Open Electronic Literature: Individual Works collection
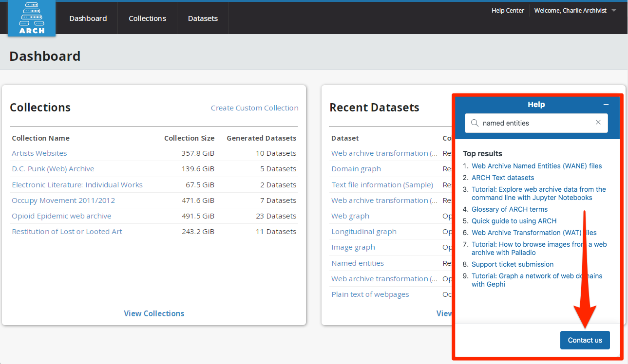 (77, 185)
